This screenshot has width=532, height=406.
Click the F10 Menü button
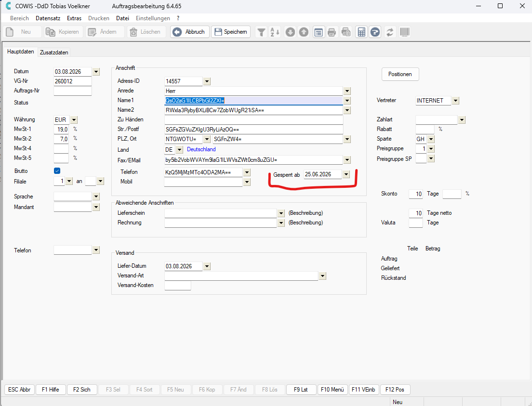click(x=332, y=389)
